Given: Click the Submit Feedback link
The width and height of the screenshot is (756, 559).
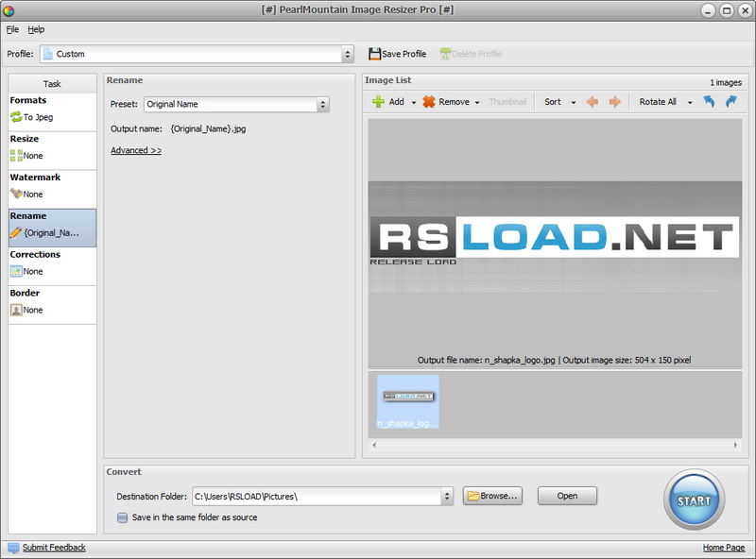Looking at the screenshot, I should pos(54,548).
